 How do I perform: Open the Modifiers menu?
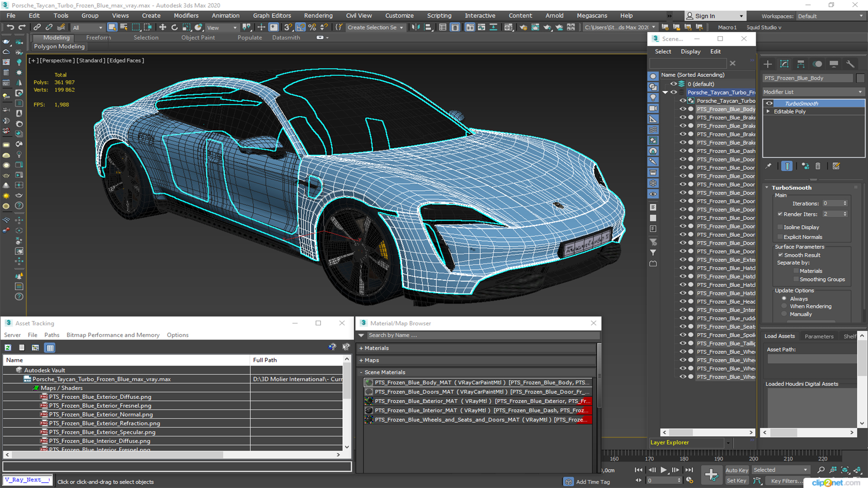[186, 15]
